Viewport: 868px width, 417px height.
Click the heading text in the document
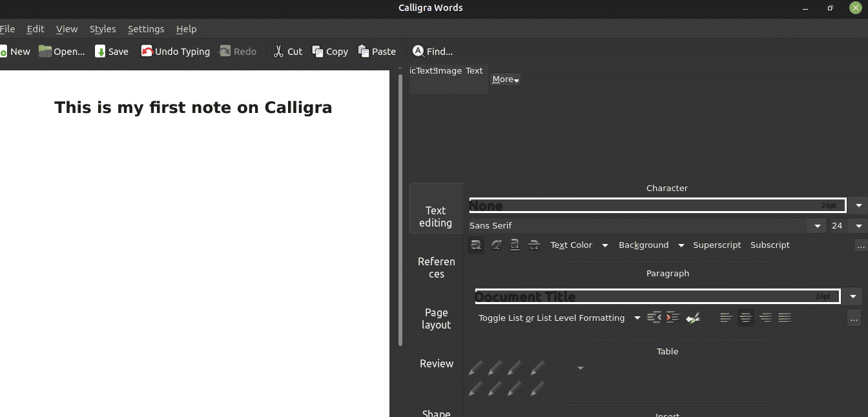pos(193,108)
